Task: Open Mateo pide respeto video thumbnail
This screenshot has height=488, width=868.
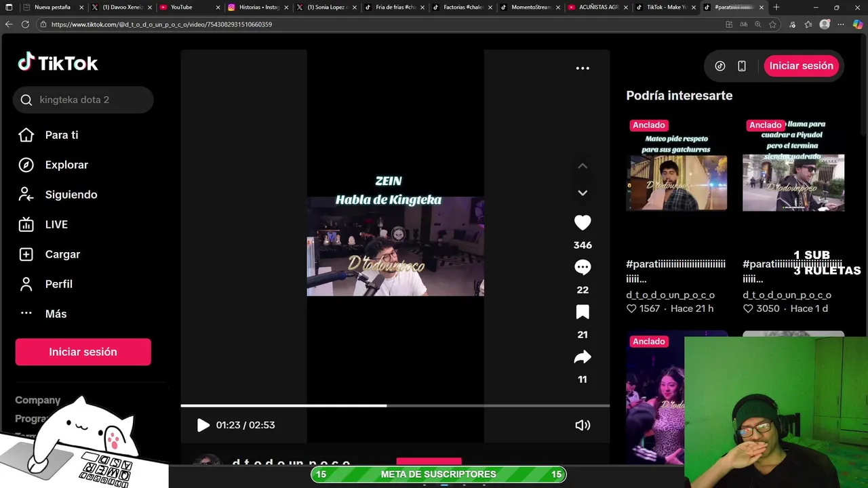Action: click(x=677, y=183)
